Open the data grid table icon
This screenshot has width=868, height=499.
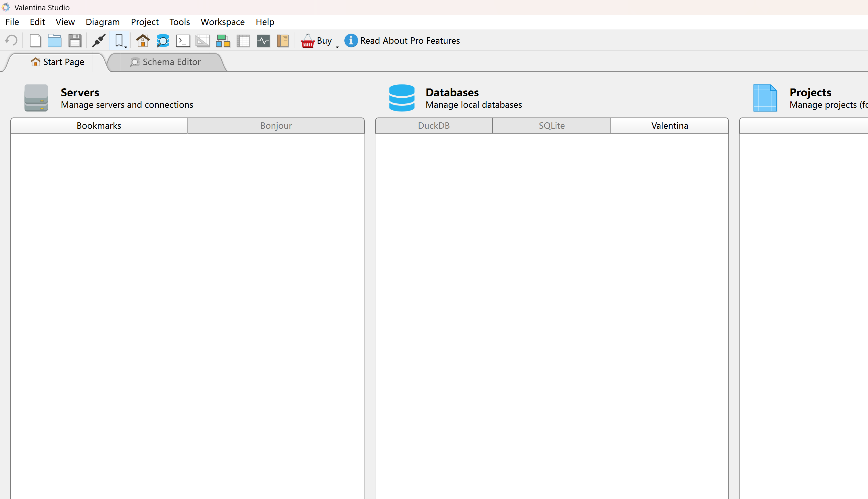tap(243, 41)
